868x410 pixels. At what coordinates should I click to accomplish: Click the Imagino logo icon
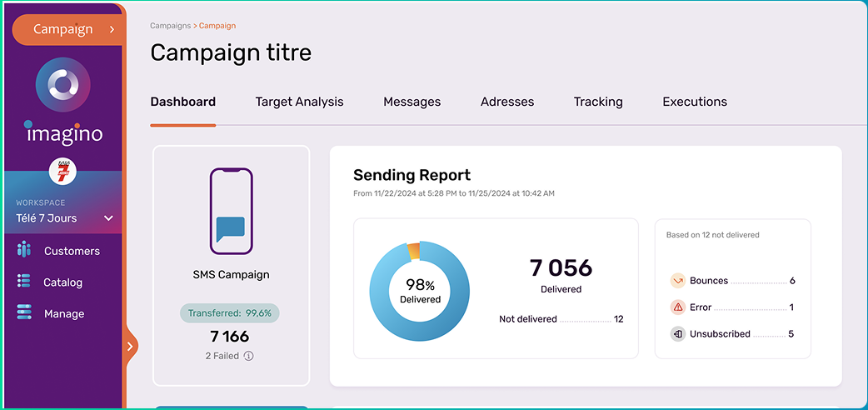[x=62, y=86]
